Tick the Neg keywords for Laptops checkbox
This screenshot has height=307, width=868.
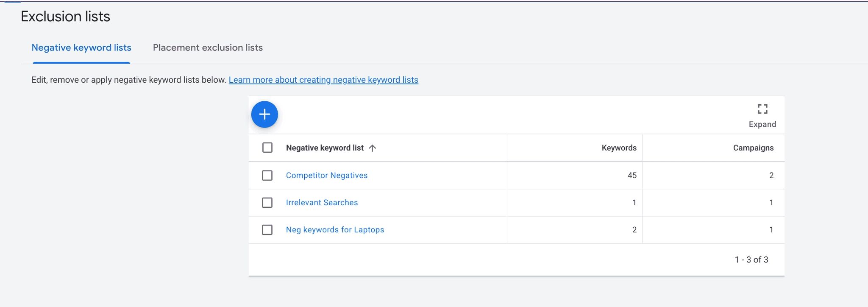coord(267,230)
